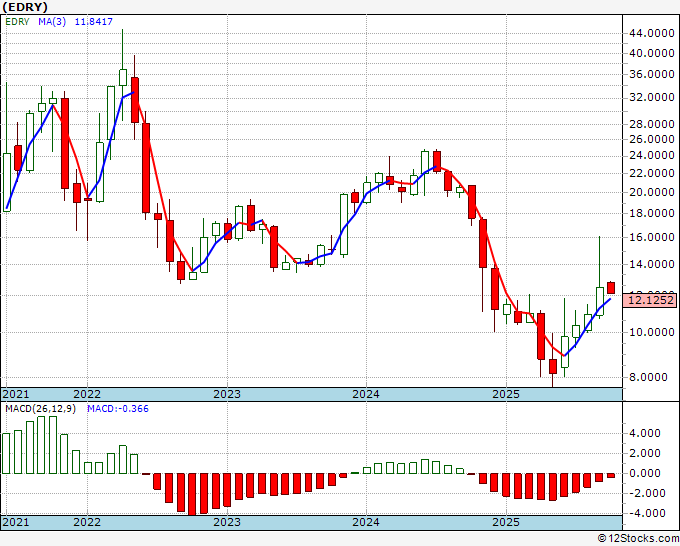Click the 0.000 MACD axis label
Screen dimensions: 680x546
coord(646,473)
